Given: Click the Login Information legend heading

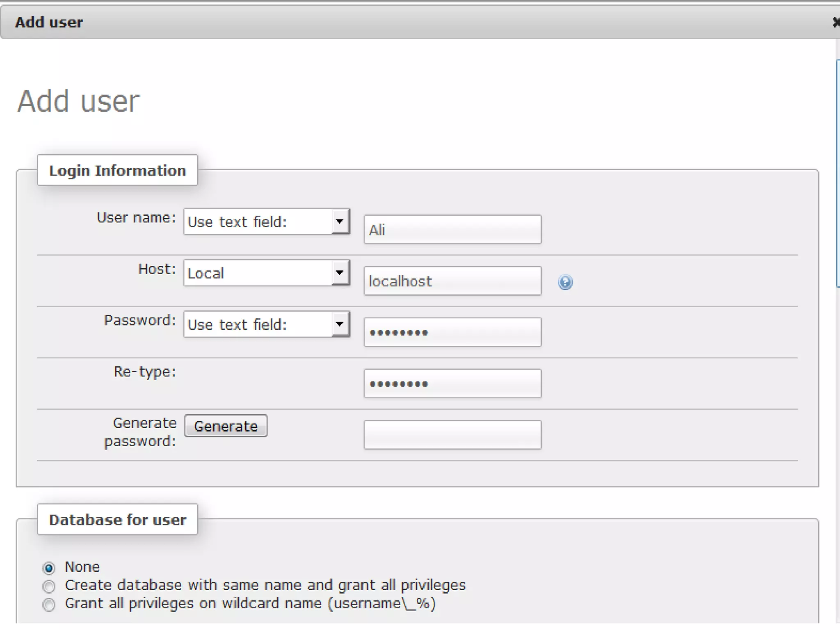Looking at the screenshot, I should [117, 170].
